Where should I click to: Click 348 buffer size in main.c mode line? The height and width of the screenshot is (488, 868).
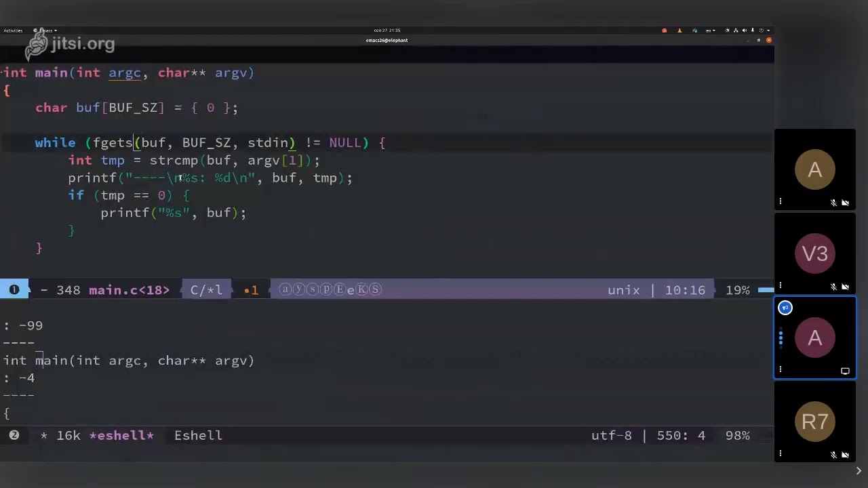click(68, 290)
